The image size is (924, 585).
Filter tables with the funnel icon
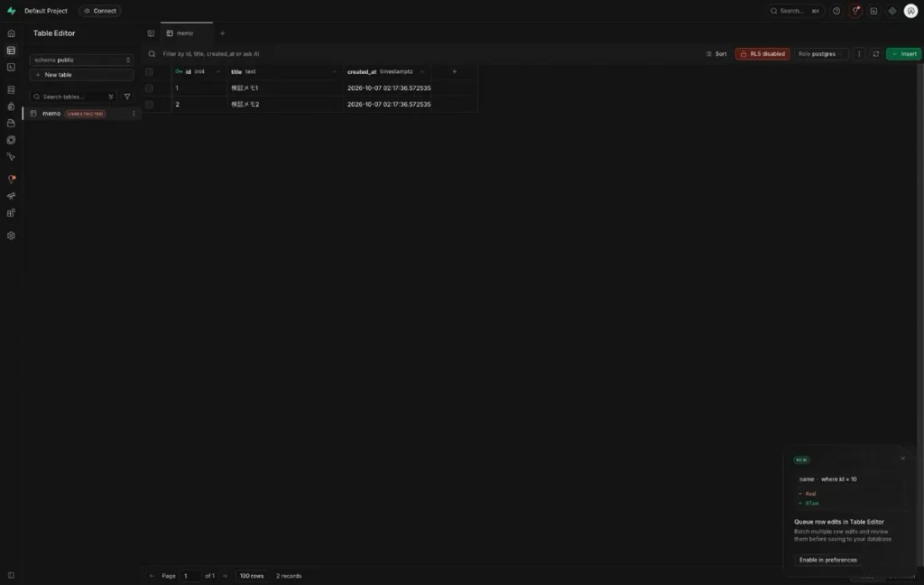coord(127,97)
